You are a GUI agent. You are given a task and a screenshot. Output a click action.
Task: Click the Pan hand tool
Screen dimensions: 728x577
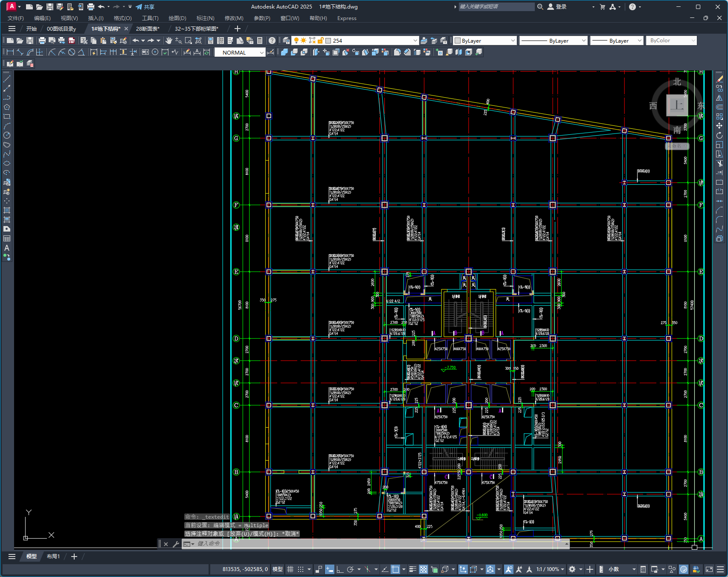tap(169, 41)
